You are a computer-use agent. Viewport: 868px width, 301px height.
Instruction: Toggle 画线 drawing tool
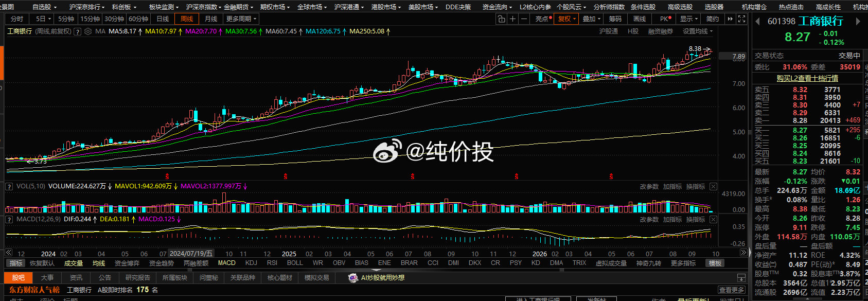[640, 19]
